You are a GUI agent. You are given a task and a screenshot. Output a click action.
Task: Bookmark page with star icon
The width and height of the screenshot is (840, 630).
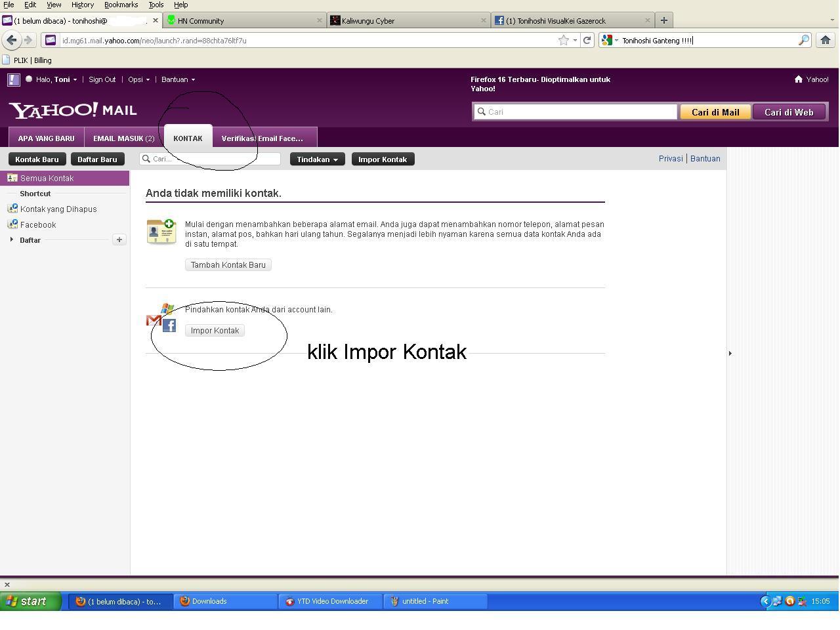click(563, 40)
